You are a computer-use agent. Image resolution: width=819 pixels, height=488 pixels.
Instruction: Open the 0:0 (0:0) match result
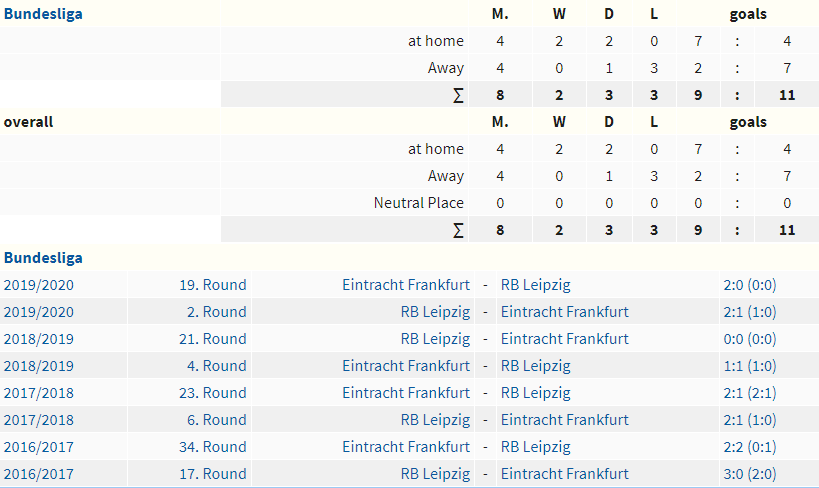point(750,339)
